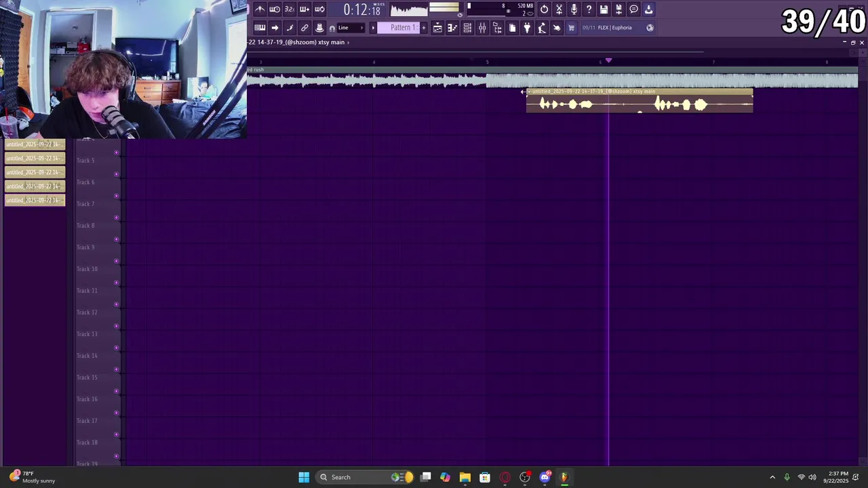This screenshot has height=488, width=868.
Task: Open the Piano roll view
Action: click(452, 28)
